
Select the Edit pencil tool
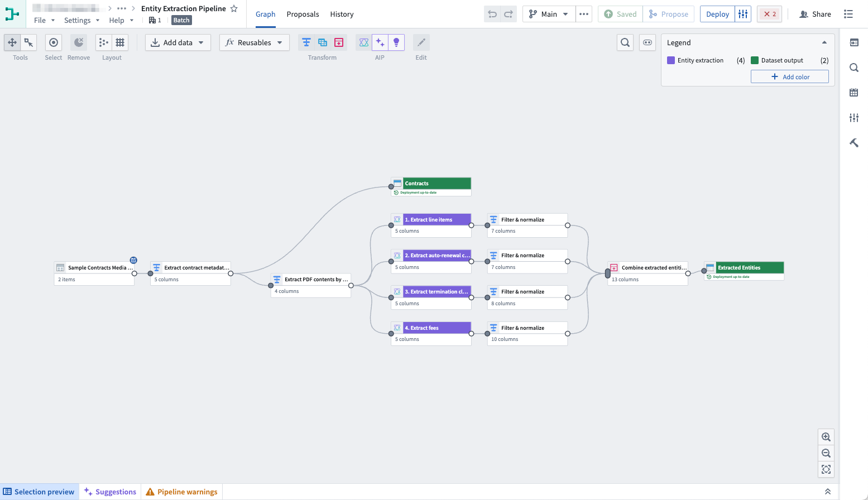click(421, 42)
